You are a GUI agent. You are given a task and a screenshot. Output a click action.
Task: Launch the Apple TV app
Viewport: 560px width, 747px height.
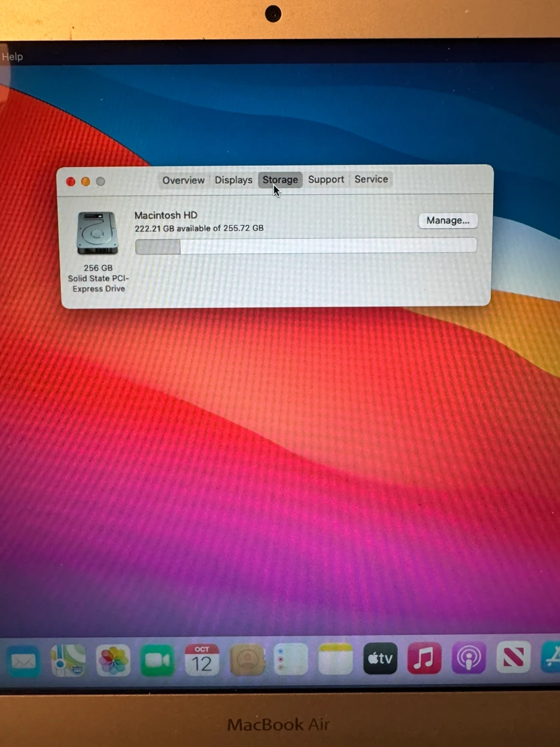pyautogui.click(x=380, y=659)
